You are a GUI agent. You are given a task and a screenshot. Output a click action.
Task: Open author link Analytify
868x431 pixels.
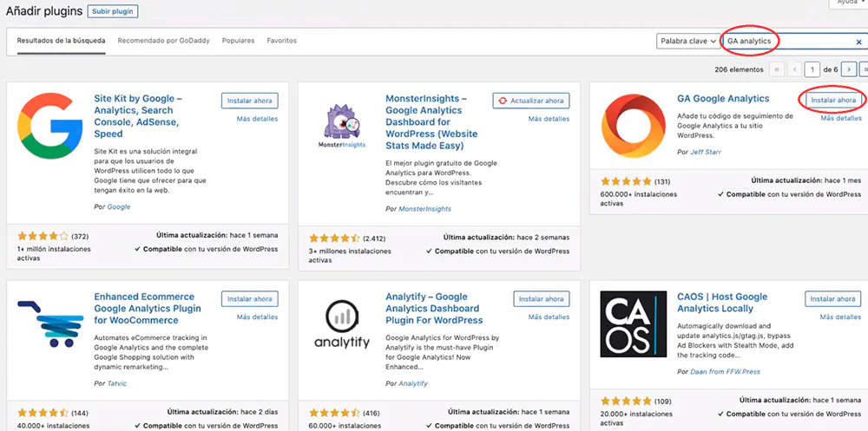click(x=413, y=383)
